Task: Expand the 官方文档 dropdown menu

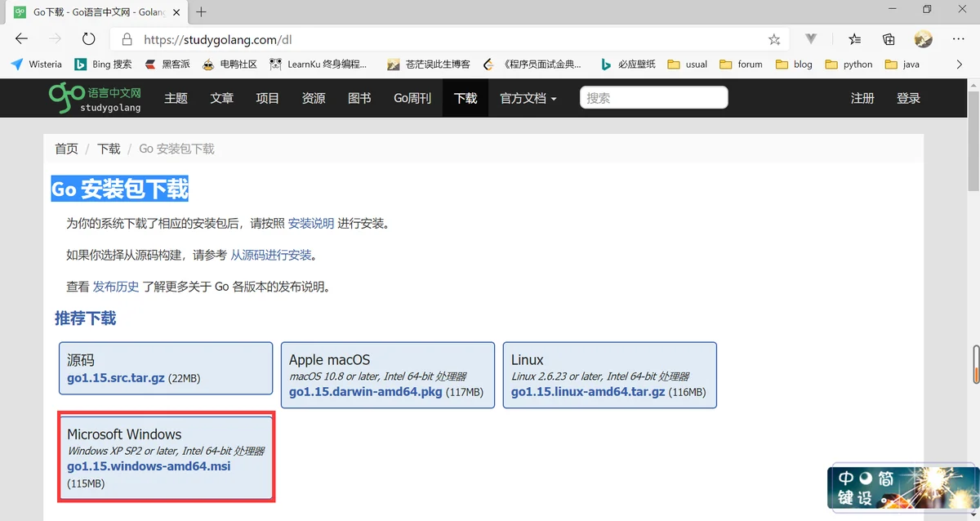Action: click(528, 98)
